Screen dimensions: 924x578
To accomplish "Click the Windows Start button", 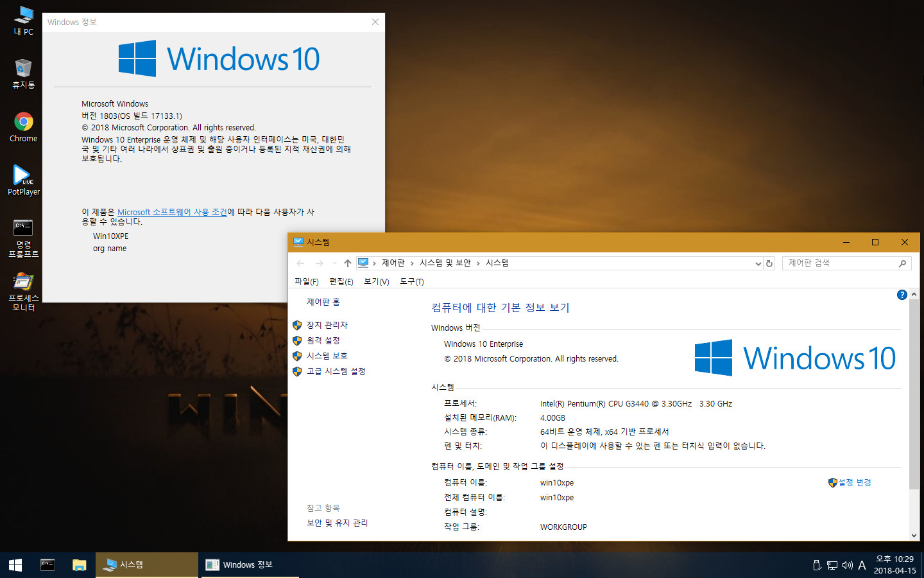I will coord(15,565).
